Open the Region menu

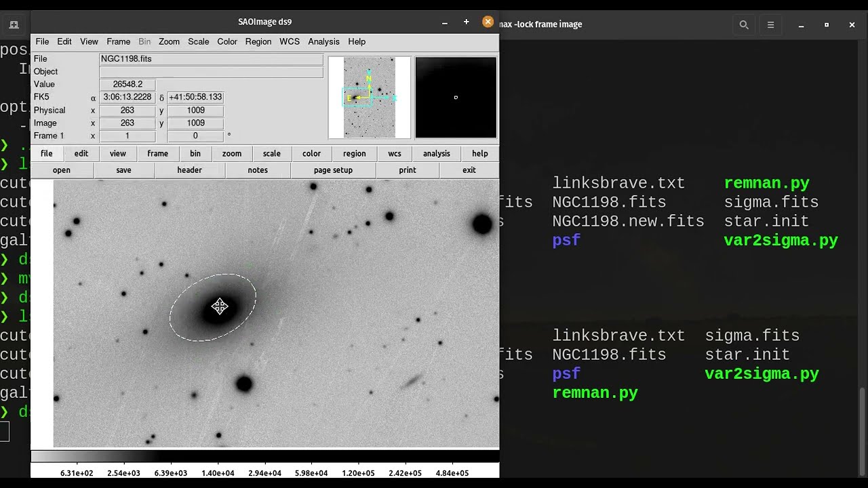point(258,41)
